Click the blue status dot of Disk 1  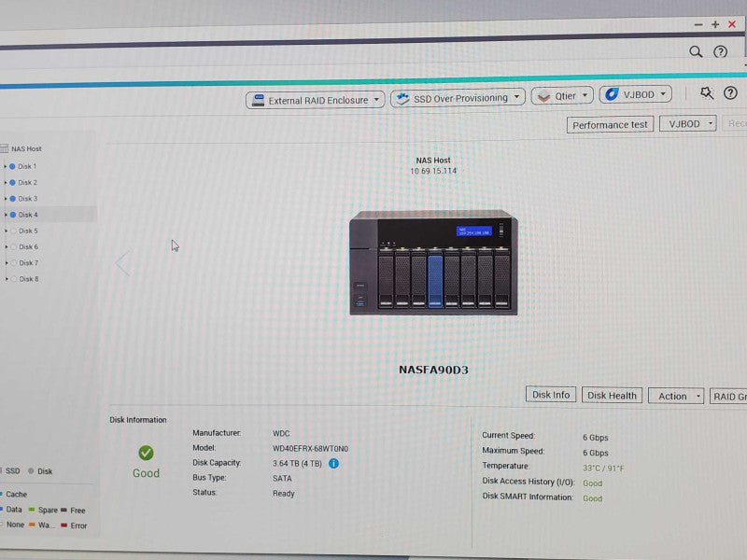tap(12, 166)
